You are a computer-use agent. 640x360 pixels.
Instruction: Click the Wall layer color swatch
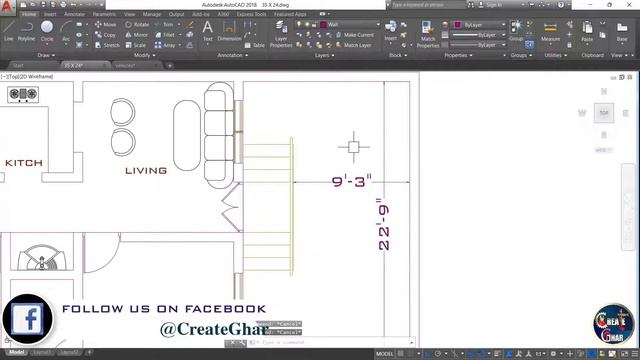tap(323, 24)
